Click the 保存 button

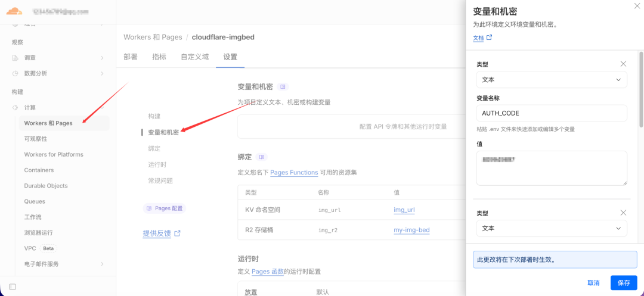tap(624, 283)
